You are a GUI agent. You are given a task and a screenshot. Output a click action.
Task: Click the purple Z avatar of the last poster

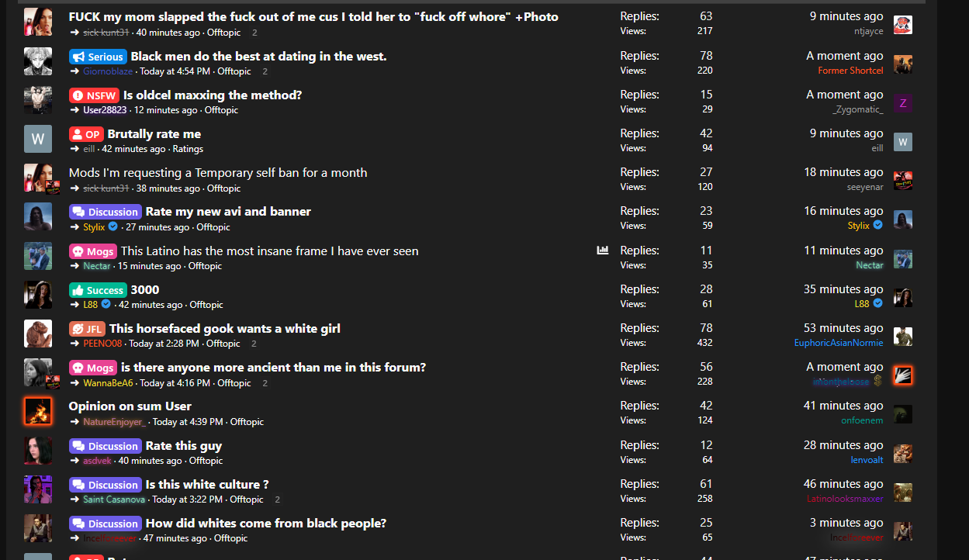click(902, 102)
